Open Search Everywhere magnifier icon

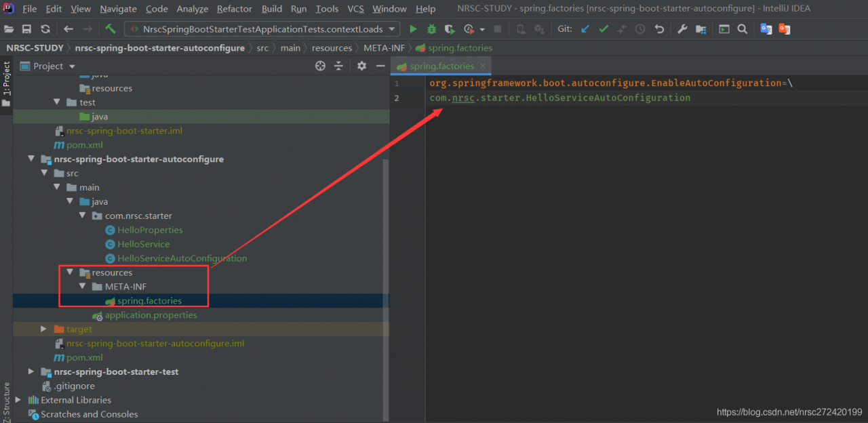tap(743, 29)
